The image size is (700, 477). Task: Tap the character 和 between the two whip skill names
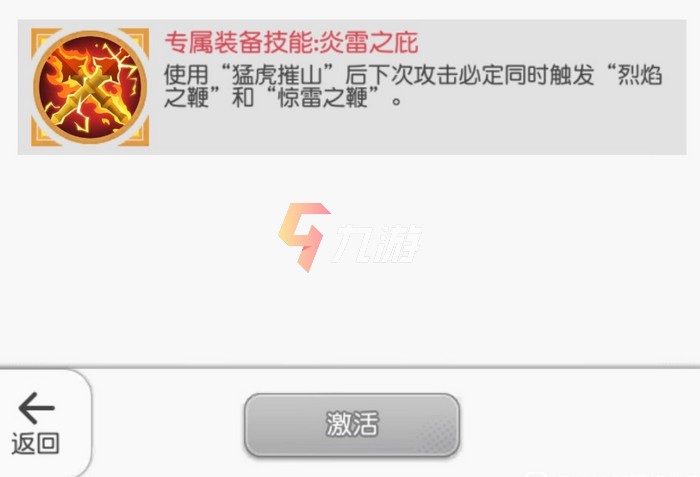click(243, 98)
